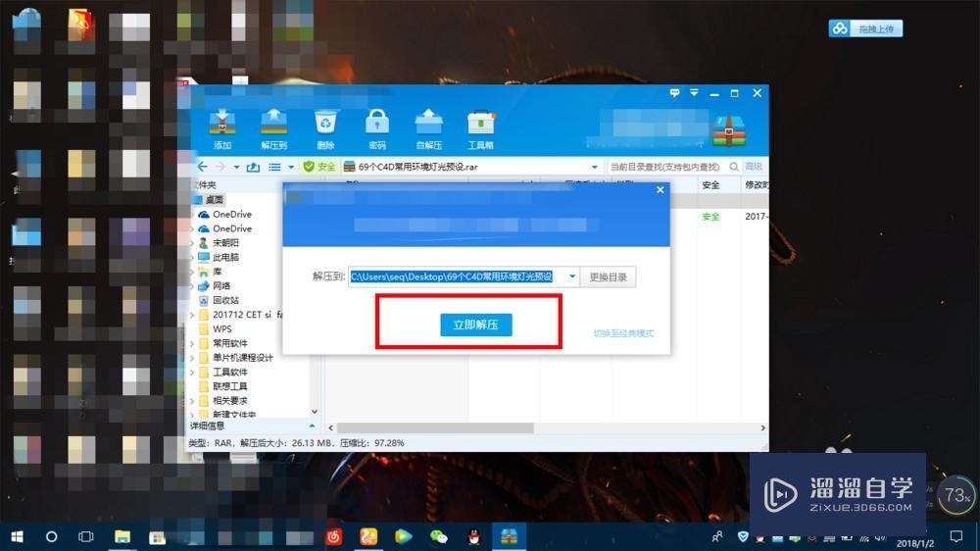The height and width of the screenshot is (551, 980).
Task: Go back with the left arrow
Action: 203,167
